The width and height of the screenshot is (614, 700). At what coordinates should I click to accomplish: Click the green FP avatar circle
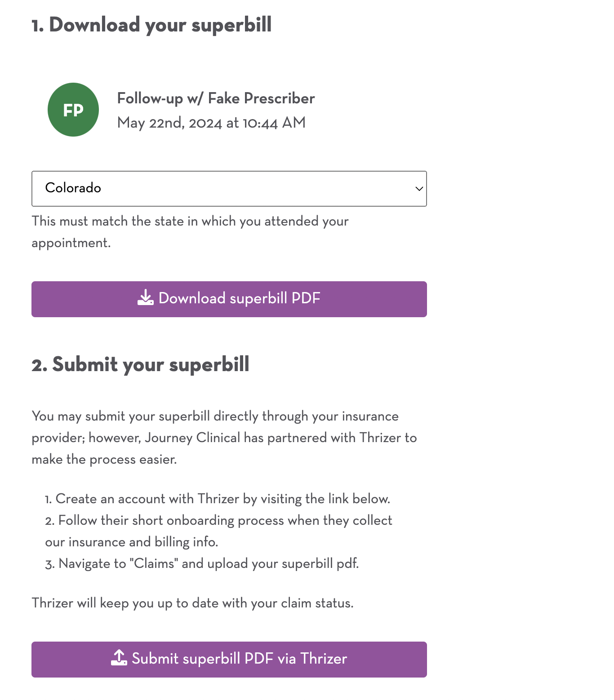pyautogui.click(x=73, y=110)
